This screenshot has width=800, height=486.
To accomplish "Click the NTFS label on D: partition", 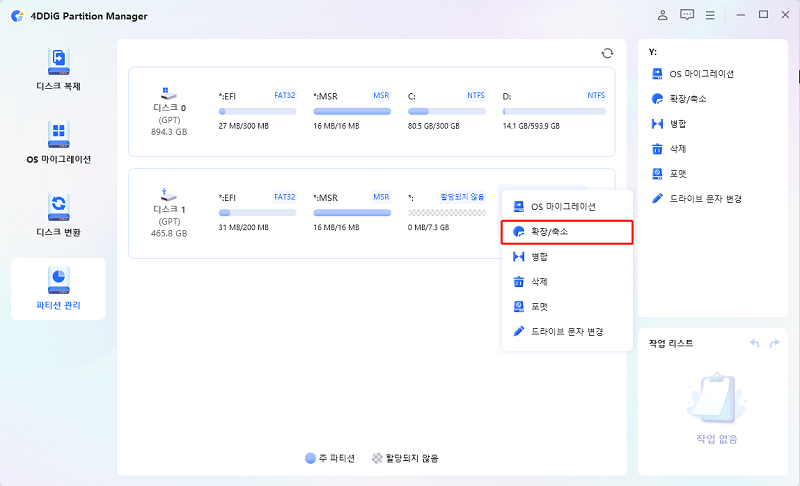I will [595, 95].
